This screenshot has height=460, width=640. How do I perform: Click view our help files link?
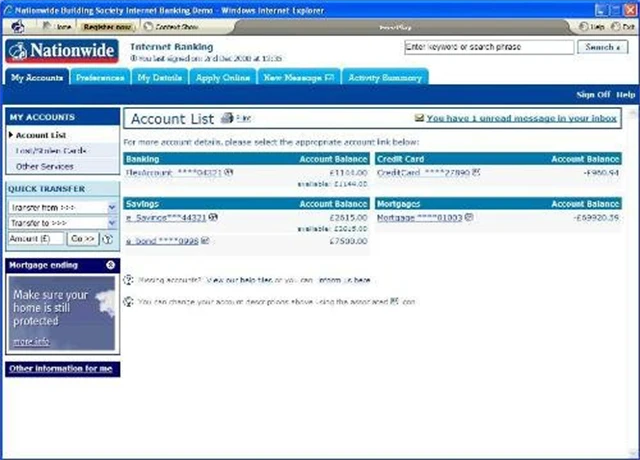pyautogui.click(x=239, y=280)
